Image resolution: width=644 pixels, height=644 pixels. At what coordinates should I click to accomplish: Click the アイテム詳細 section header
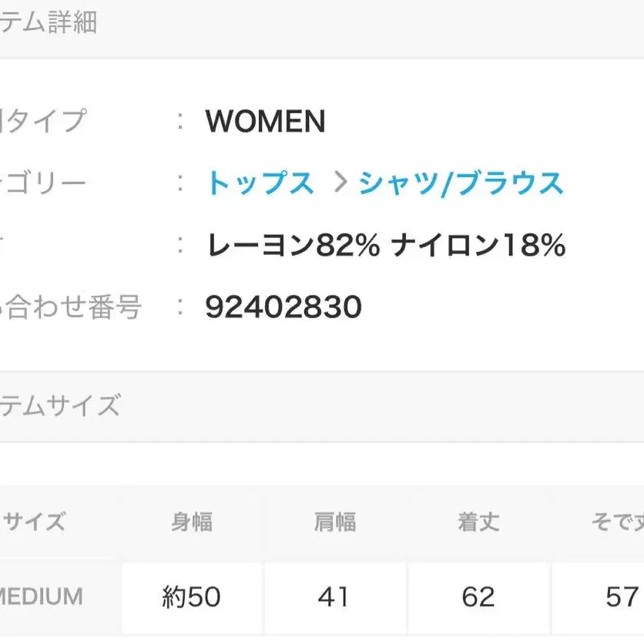(49, 22)
